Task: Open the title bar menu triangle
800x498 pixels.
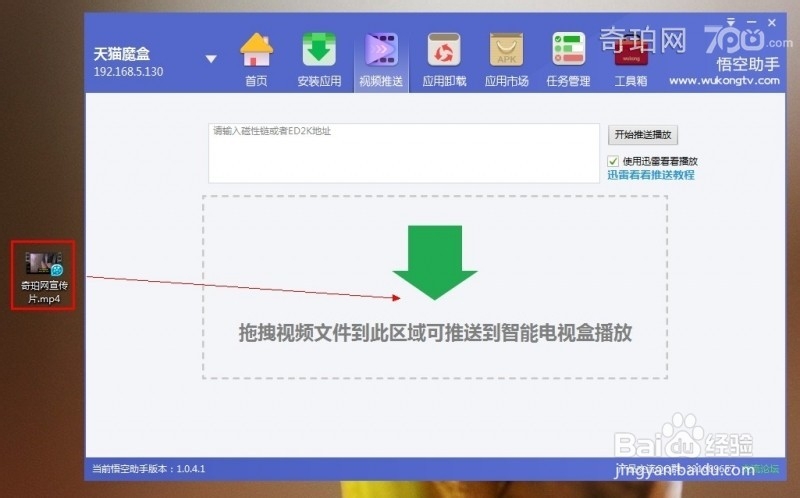Action: click(x=731, y=22)
